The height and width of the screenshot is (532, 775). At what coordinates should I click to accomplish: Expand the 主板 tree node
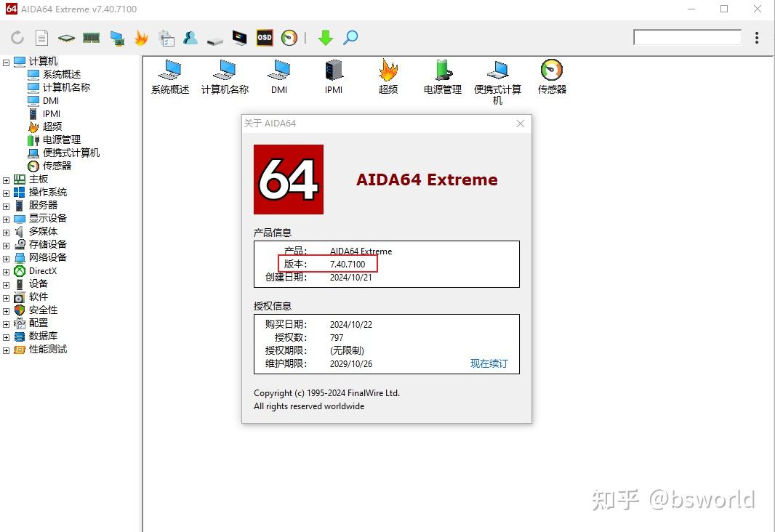pos(7,179)
